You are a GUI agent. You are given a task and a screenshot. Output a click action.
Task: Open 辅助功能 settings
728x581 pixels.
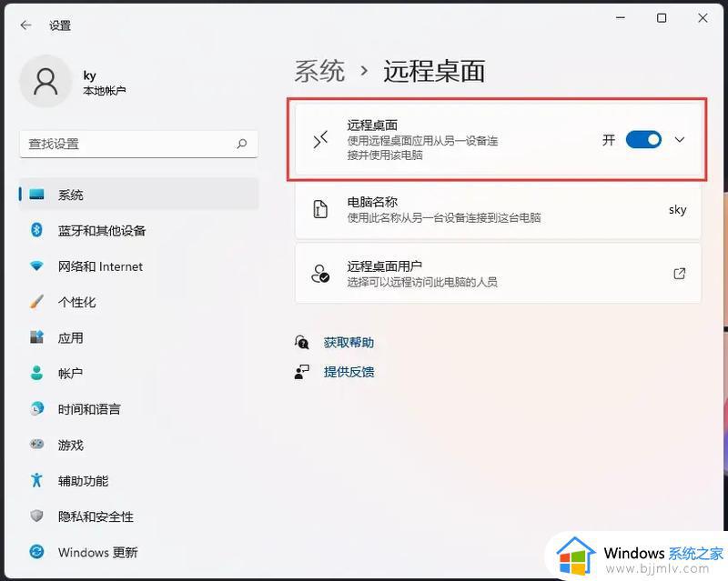(x=138, y=480)
